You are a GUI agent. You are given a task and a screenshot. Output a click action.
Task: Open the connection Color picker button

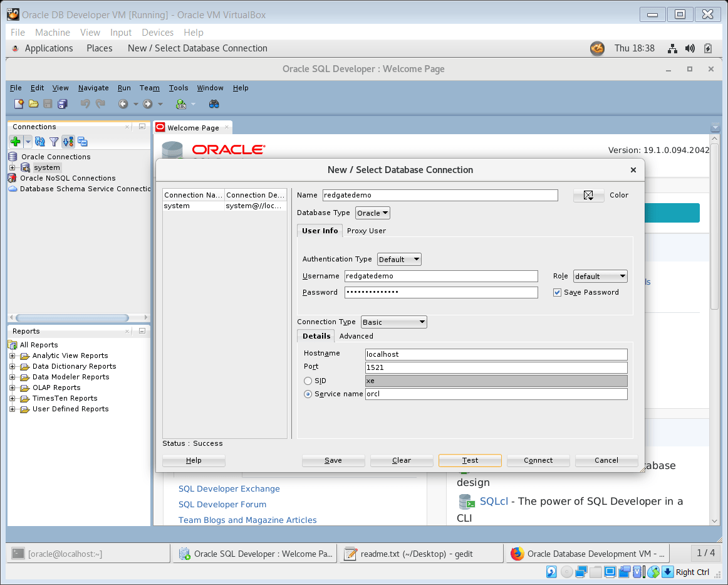[x=589, y=196]
